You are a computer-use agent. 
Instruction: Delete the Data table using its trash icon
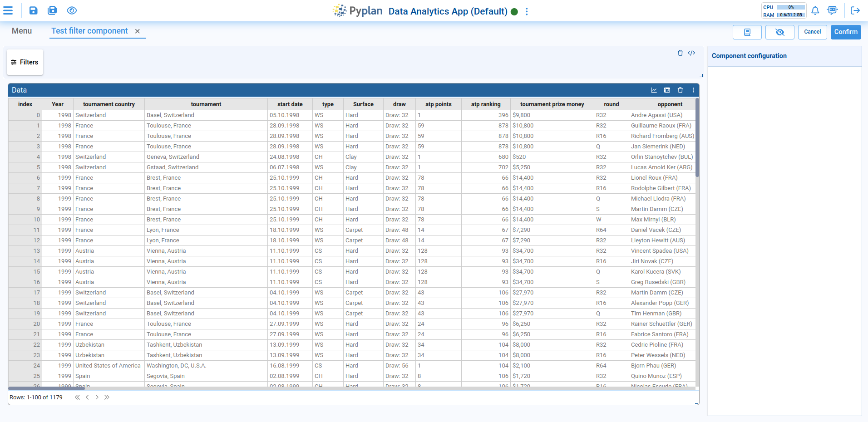[680, 90]
